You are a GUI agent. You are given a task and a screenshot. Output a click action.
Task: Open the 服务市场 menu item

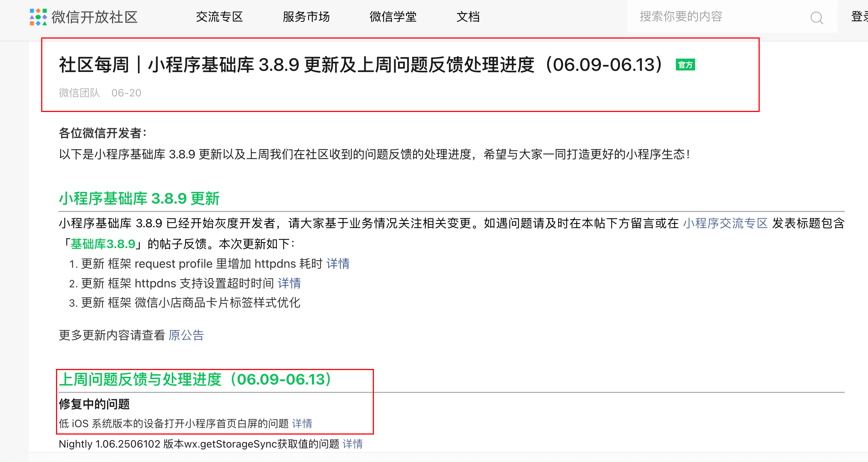tap(306, 17)
